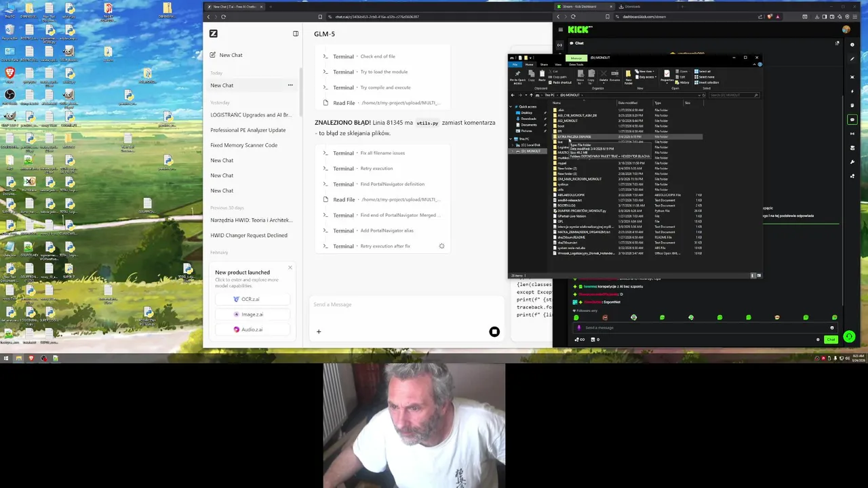This screenshot has height=488, width=868.
Task: Open Fixed Memory Scanner Code chat
Action: [x=244, y=145]
